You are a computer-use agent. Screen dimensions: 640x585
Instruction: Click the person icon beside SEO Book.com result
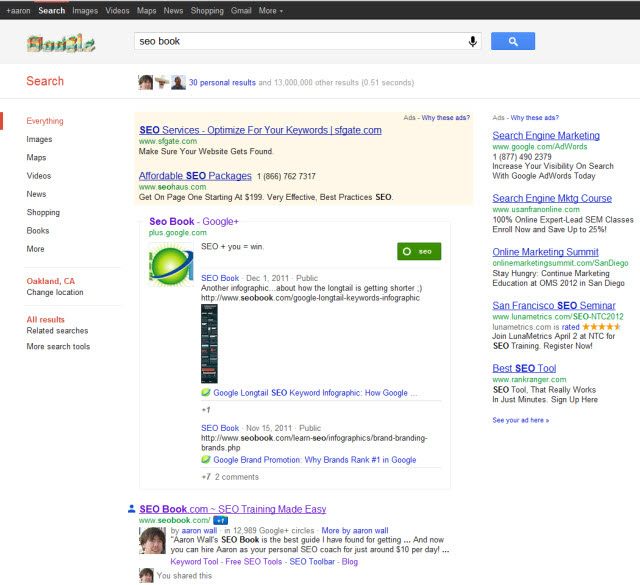tap(131, 509)
